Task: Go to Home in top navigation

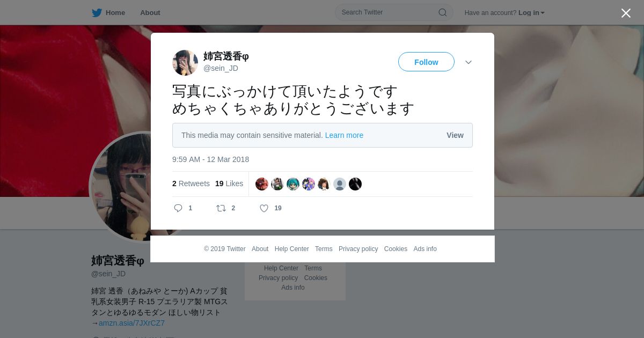Action: pos(115,13)
